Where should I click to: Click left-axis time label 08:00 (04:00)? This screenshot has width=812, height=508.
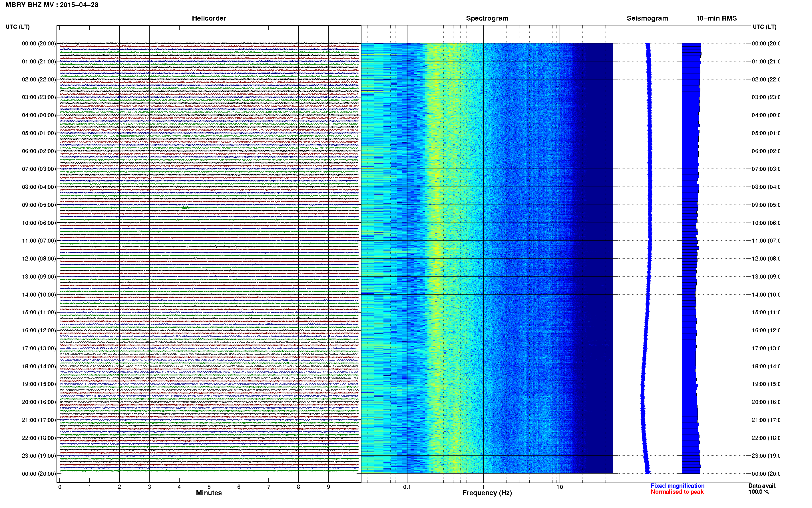click(39, 187)
